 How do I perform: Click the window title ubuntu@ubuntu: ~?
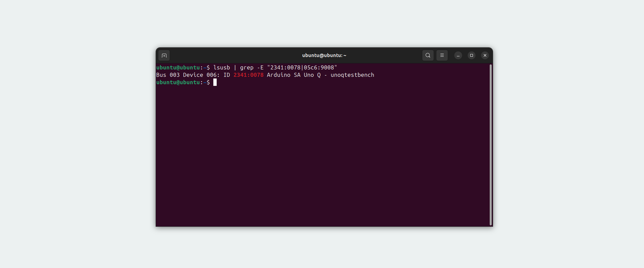click(324, 55)
